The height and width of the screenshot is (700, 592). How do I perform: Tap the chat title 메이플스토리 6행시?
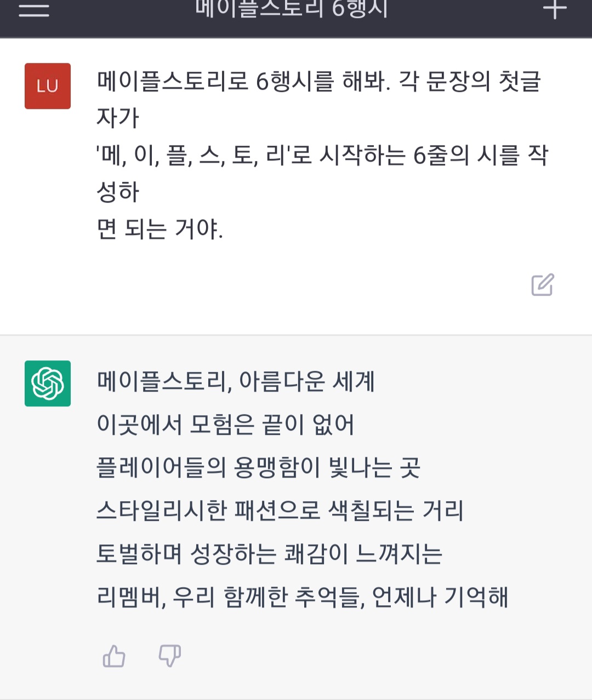point(292,9)
